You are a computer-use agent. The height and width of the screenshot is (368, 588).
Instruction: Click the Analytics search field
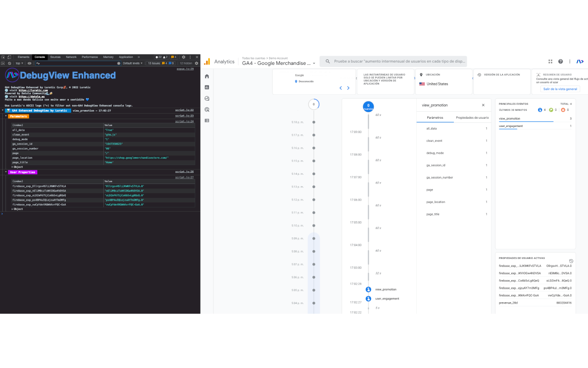click(x=394, y=61)
